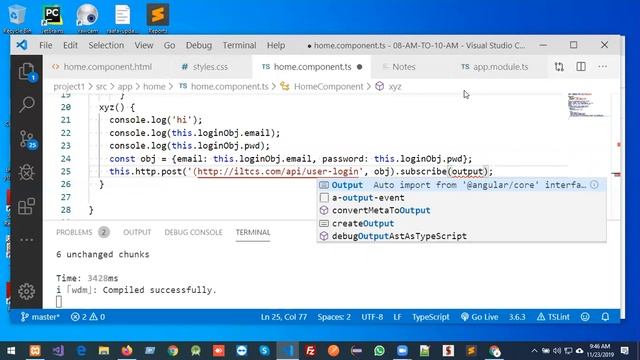Expand project1 breadcrumb

pyautogui.click(x=69, y=87)
